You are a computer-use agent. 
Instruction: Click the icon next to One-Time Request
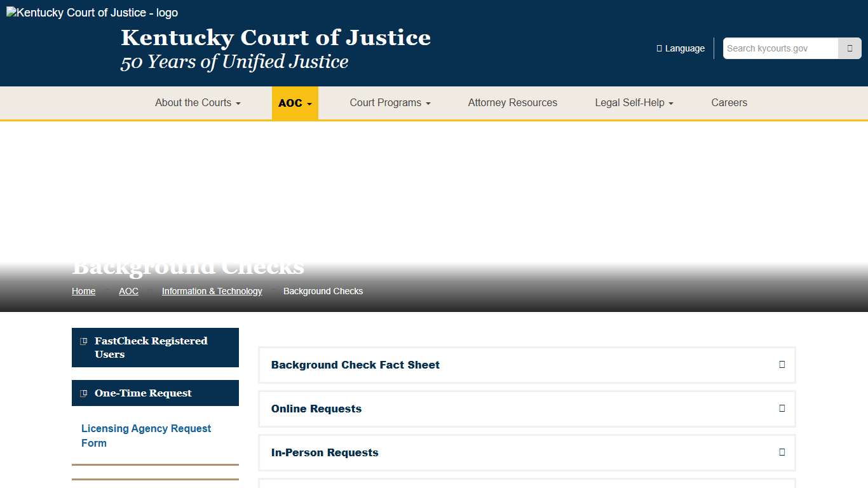coord(83,393)
